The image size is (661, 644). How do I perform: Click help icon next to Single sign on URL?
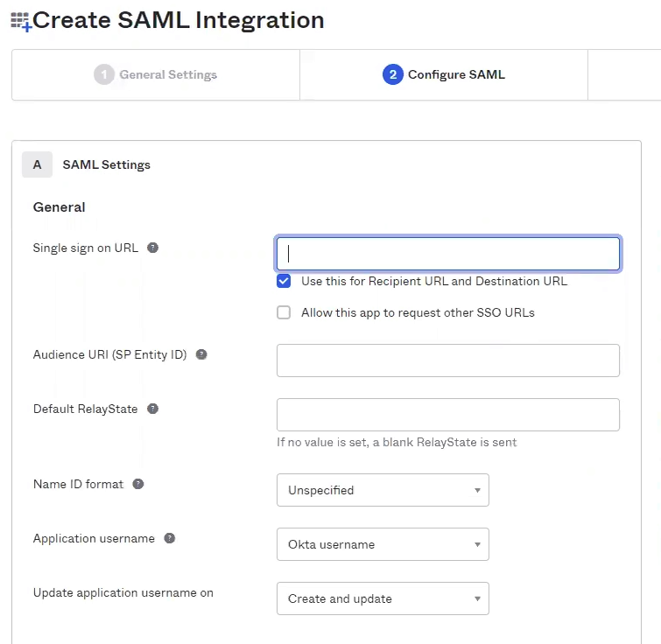coord(153,248)
